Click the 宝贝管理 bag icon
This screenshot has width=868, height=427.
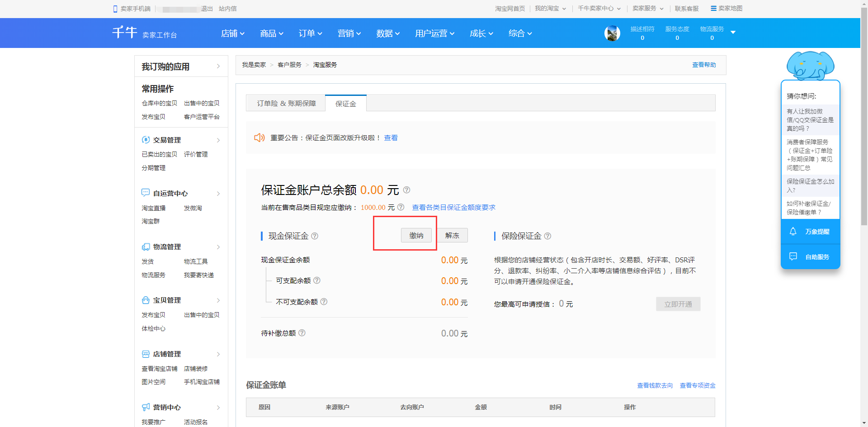coord(146,300)
